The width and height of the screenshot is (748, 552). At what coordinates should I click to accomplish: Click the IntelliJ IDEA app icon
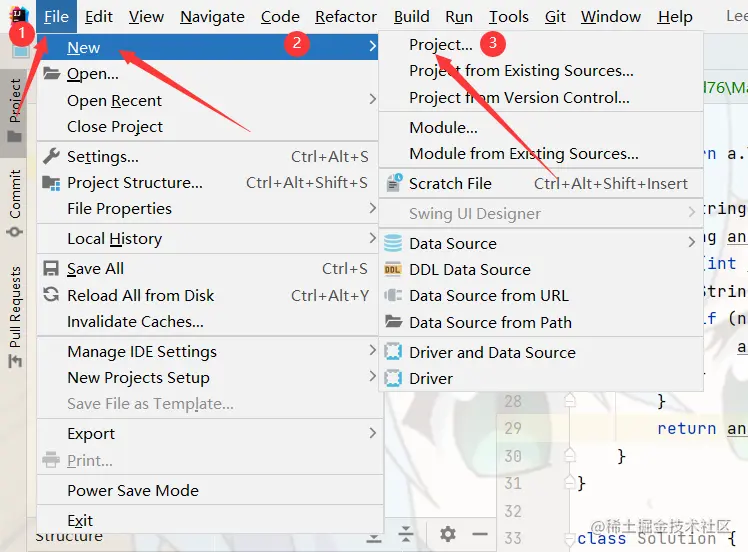point(19,16)
